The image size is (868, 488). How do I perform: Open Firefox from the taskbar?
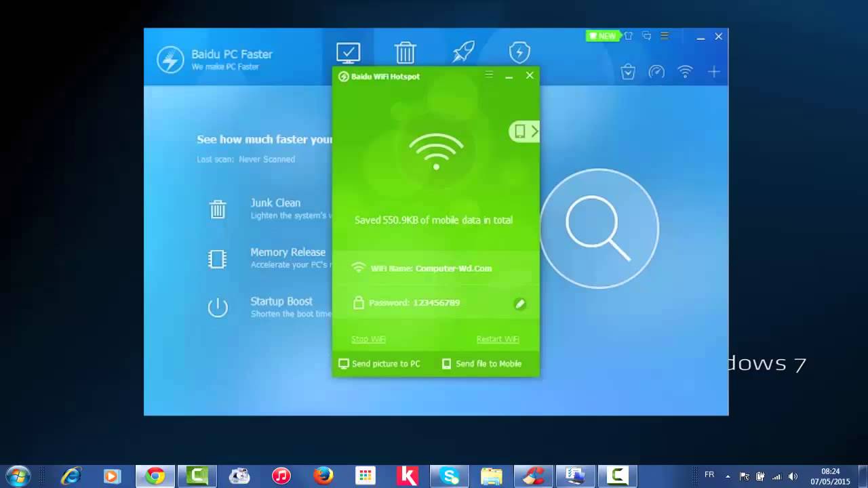tap(323, 476)
